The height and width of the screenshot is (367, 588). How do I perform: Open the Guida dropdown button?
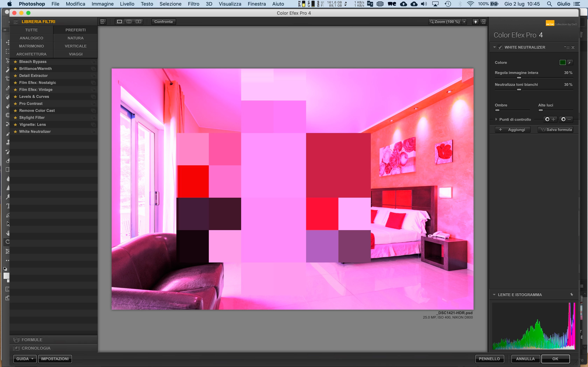25,359
